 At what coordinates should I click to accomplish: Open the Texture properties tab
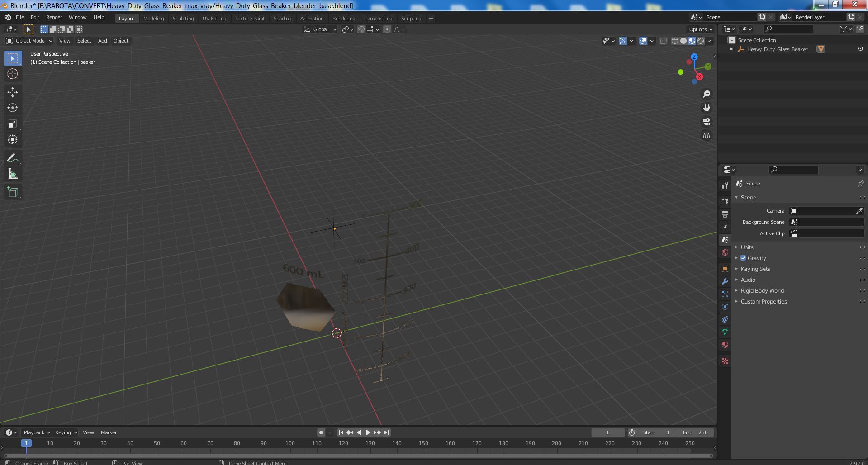[x=725, y=361]
